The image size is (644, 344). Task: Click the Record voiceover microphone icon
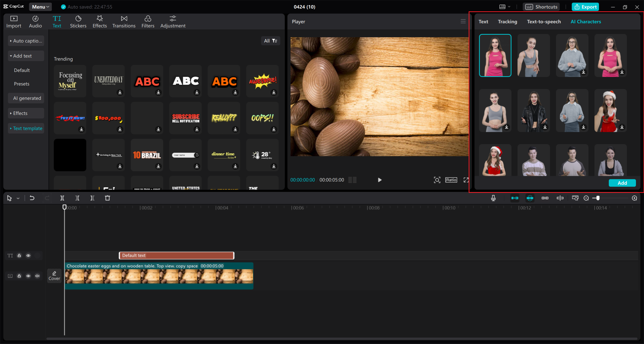click(493, 198)
